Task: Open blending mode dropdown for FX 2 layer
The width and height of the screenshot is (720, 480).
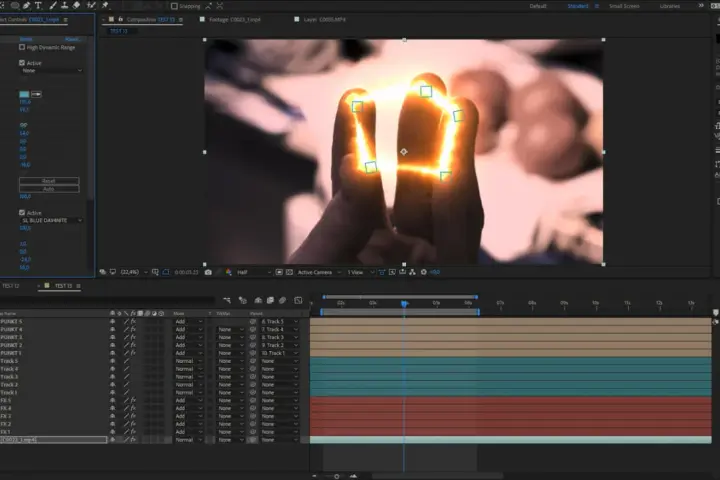Action: coord(188,424)
